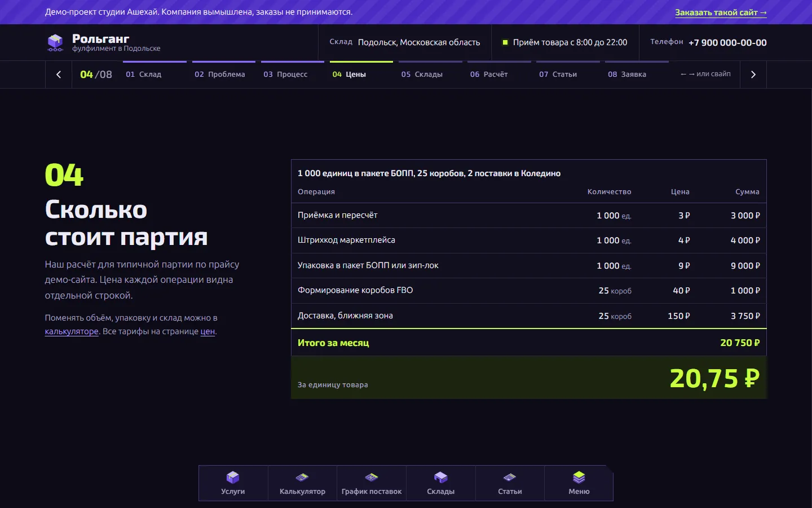Click the Сумма column header
This screenshot has height=508, width=812.
(x=747, y=192)
